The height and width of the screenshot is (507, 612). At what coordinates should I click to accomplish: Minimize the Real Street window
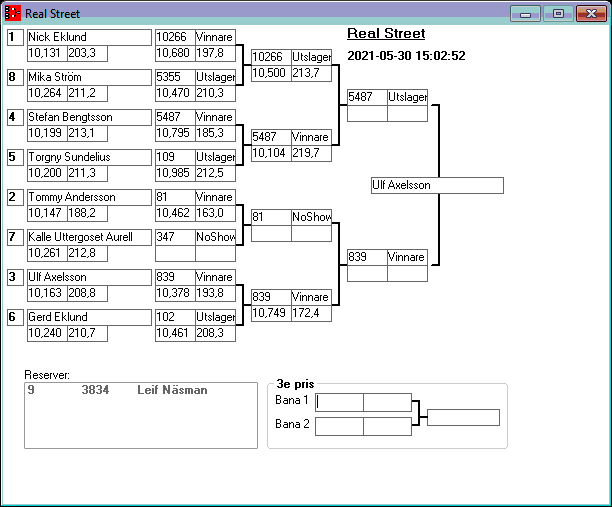pos(525,14)
